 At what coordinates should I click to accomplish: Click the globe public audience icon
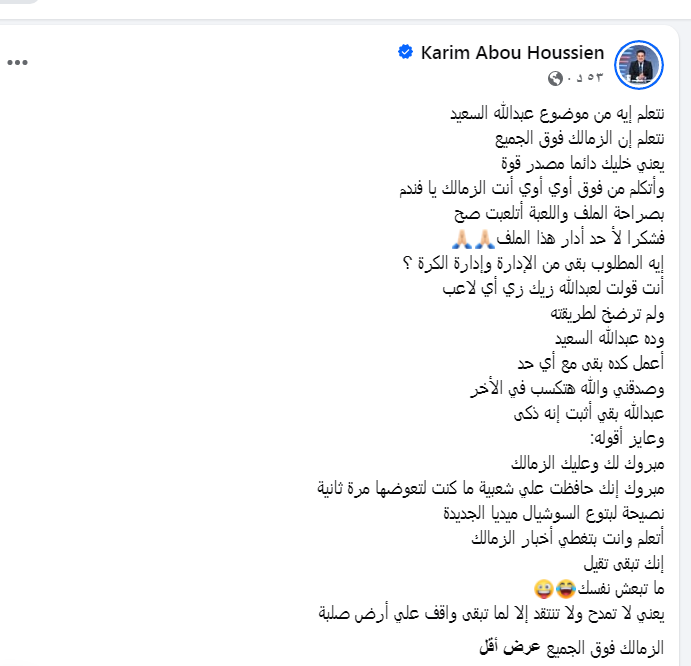click(x=555, y=78)
